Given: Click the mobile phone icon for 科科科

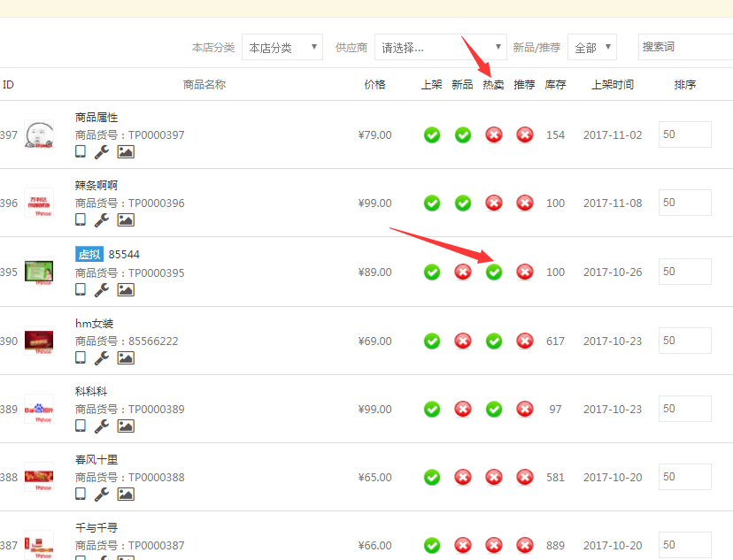Looking at the screenshot, I should coord(81,426).
